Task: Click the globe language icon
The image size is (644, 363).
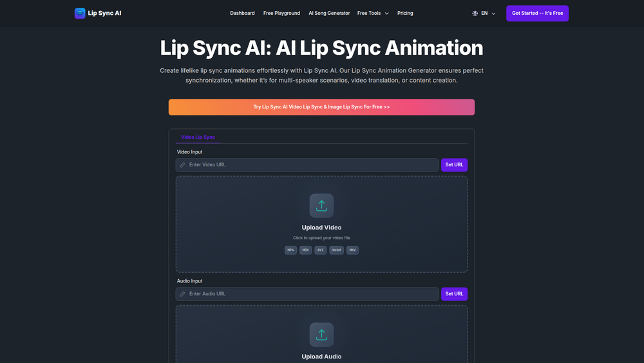Action: tap(475, 13)
